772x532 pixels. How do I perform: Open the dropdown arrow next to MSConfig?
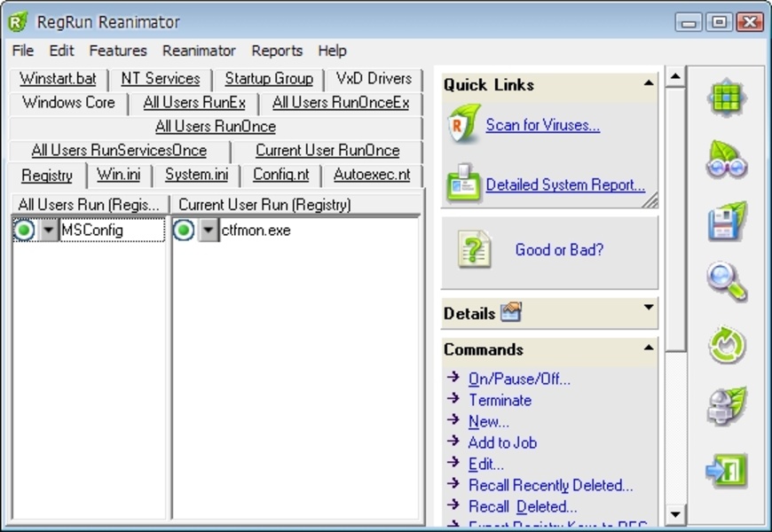pos(49,230)
